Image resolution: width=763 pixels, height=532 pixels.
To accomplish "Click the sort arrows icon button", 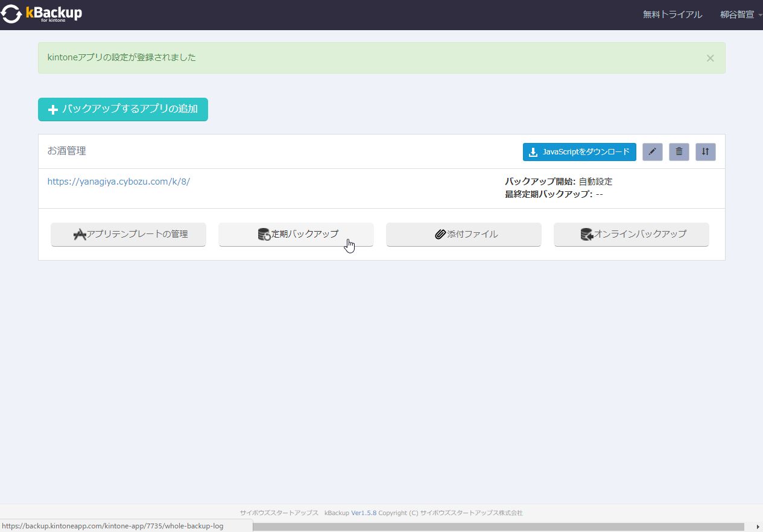I will (x=706, y=152).
